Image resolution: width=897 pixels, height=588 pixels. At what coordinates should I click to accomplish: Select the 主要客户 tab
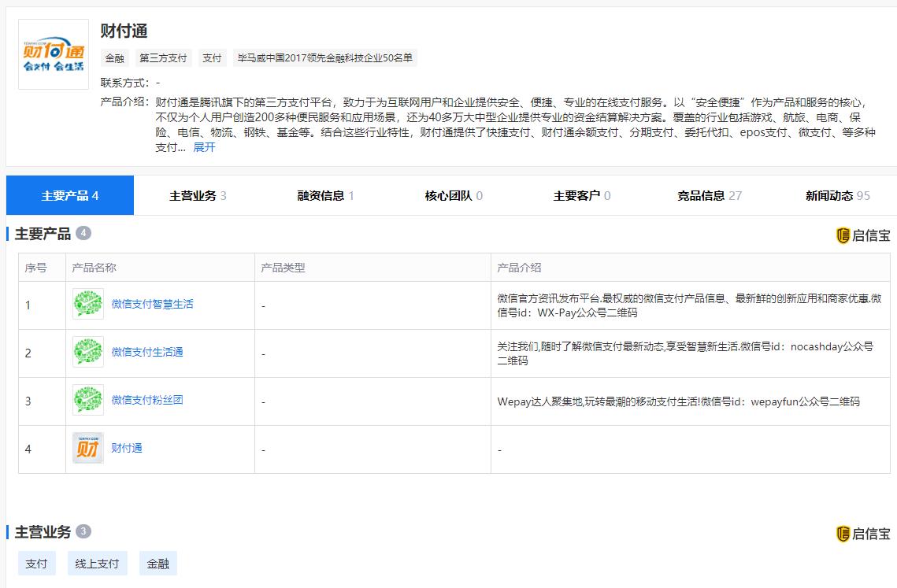click(578, 195)
